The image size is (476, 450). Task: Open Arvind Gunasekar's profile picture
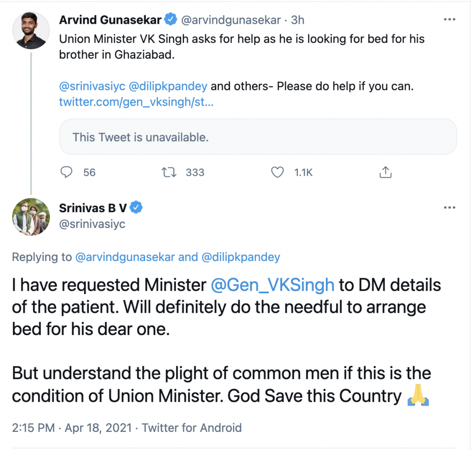click(x=30, y=30)
